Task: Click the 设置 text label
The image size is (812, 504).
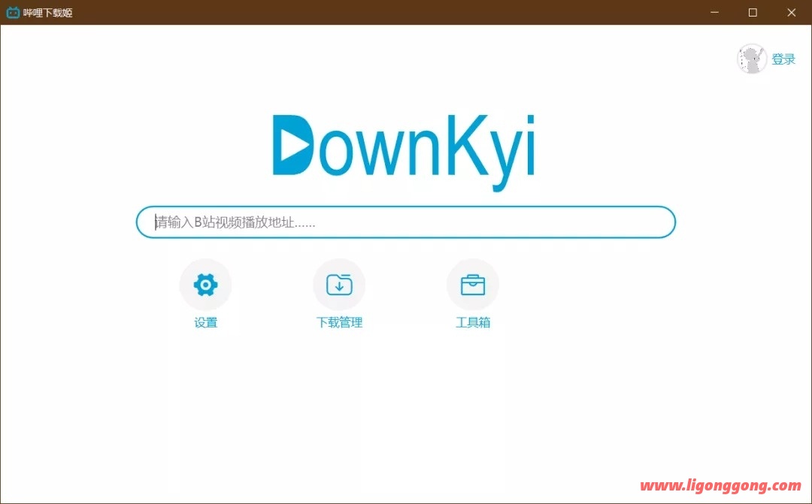Action: tap(205, 323)
